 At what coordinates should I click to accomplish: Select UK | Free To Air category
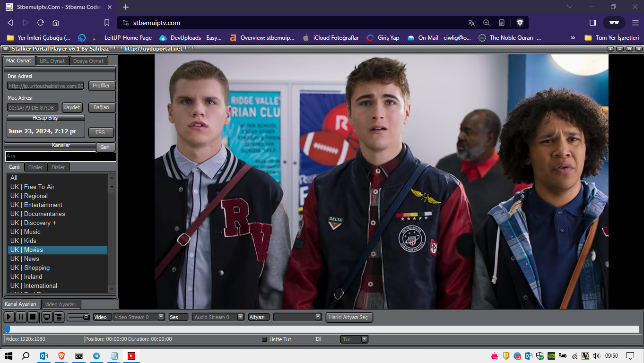click(58, 187)
